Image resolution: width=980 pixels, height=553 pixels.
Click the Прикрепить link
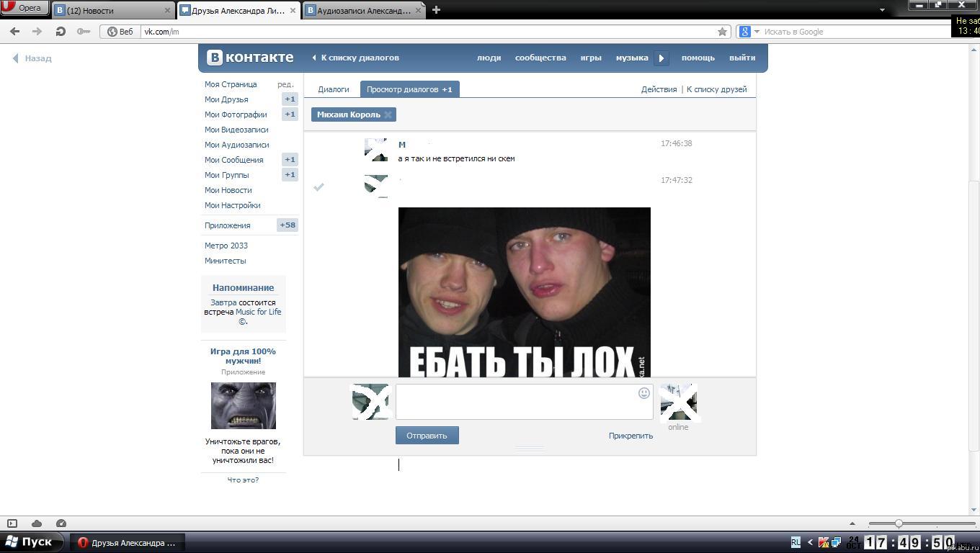[630, 435]
